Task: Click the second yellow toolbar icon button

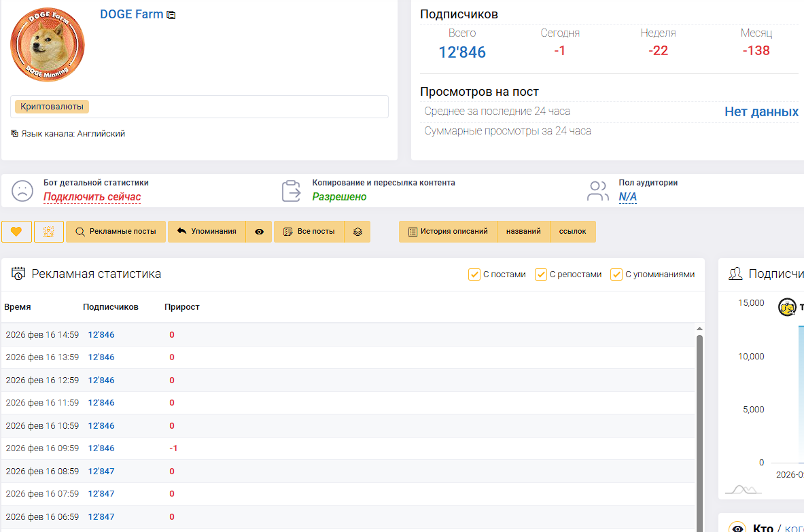Action: (x=49, y=232)
